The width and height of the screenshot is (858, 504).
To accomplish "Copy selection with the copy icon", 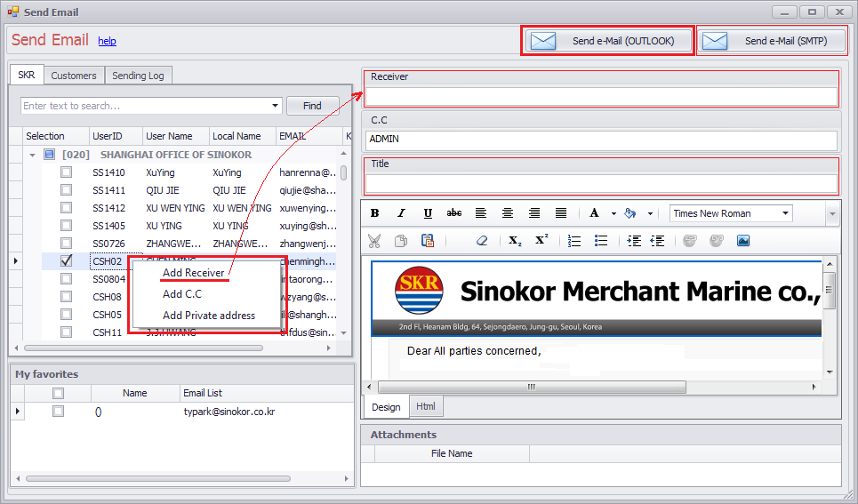I will point(401,241).
